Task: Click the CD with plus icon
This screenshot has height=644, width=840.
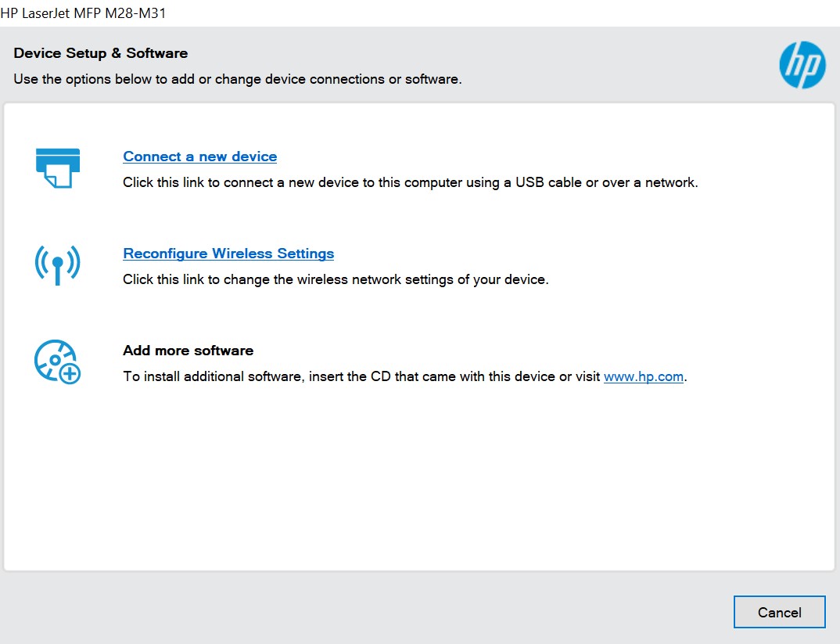Action: pos(57,362)
